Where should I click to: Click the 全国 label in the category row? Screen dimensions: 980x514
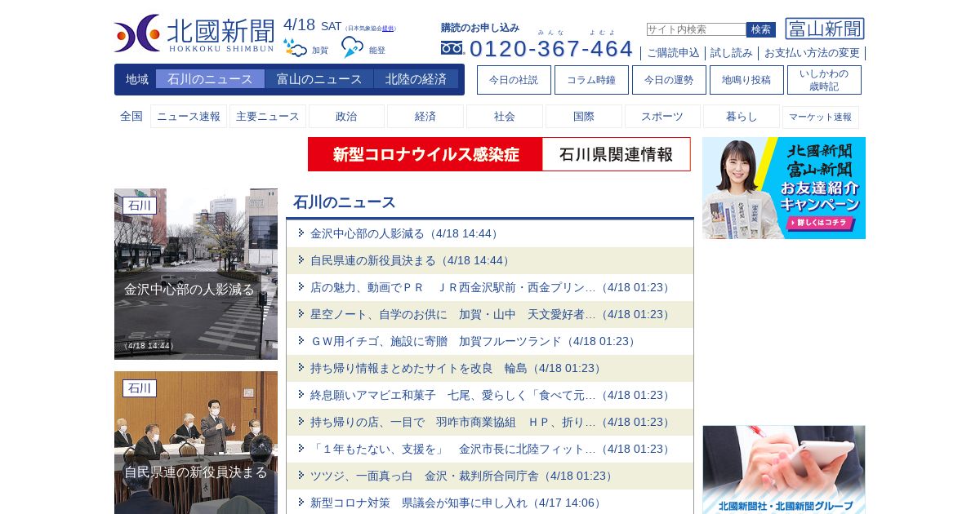pyautogui.click(x=131, y=116)
